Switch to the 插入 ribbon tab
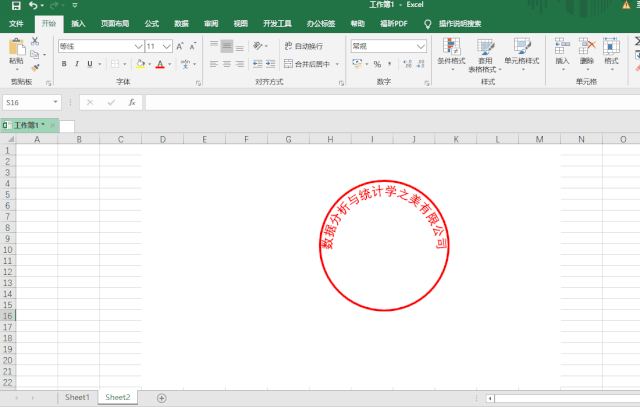The width and height of the screenshot is (640, 407). coord(78,24)
